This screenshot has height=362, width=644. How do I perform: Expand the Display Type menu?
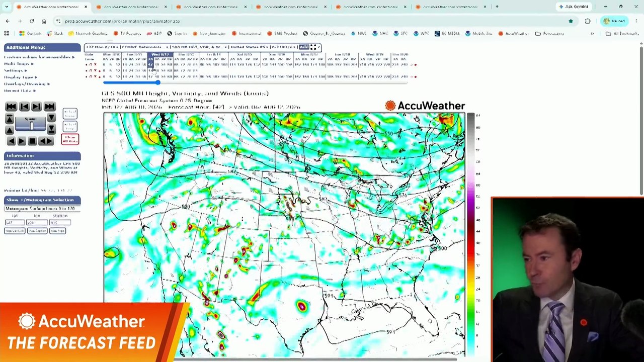point(20,77)
